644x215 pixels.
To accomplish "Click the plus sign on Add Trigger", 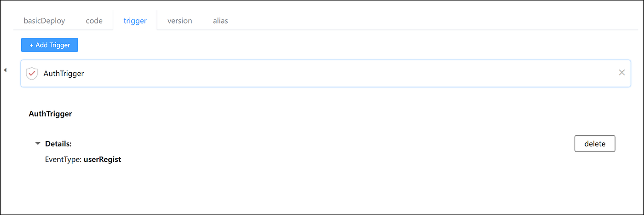I will point(32,45).
